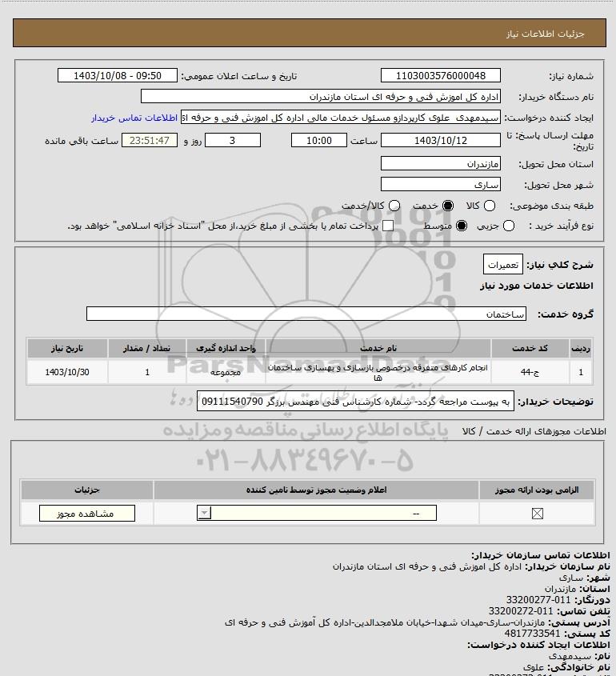Click the ردیف column header
The image size is (616, 676).
(581, 348)
